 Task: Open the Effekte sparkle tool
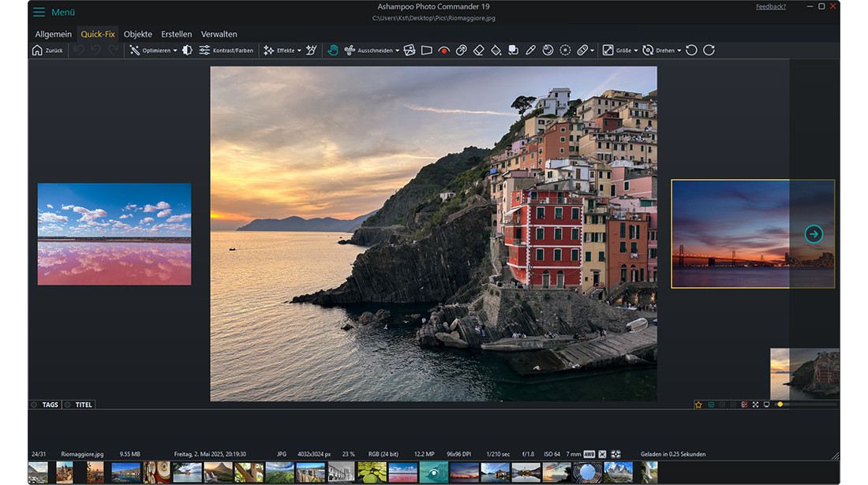pos(269,50)
